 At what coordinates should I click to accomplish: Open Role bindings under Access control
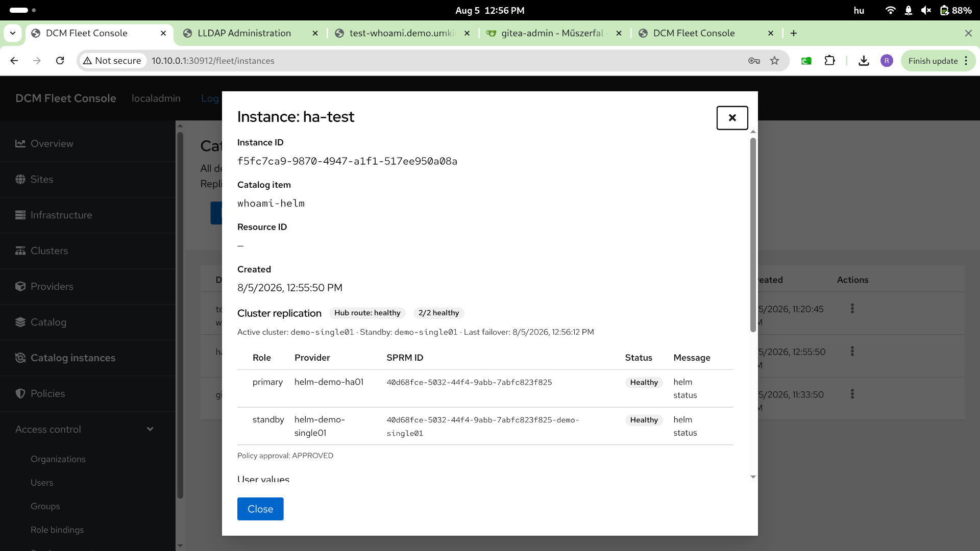[57, 530]
